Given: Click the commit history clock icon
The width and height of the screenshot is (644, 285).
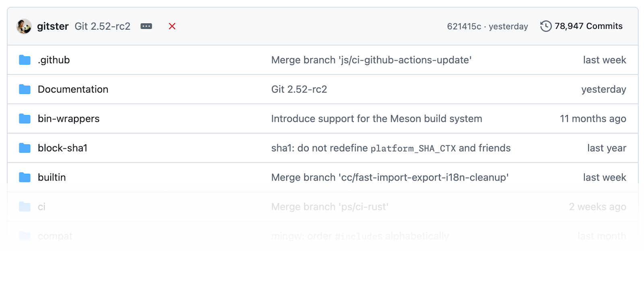Looking at the screenshot, I should tap(545, 26).
